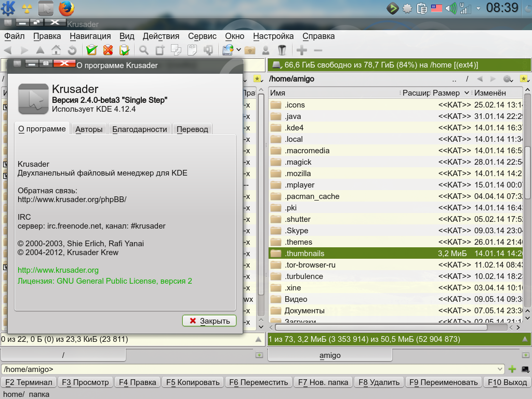Viewport: 532px width, 399px height.
Task: Click the F5 Копировать button
Action: click(193, 382)
